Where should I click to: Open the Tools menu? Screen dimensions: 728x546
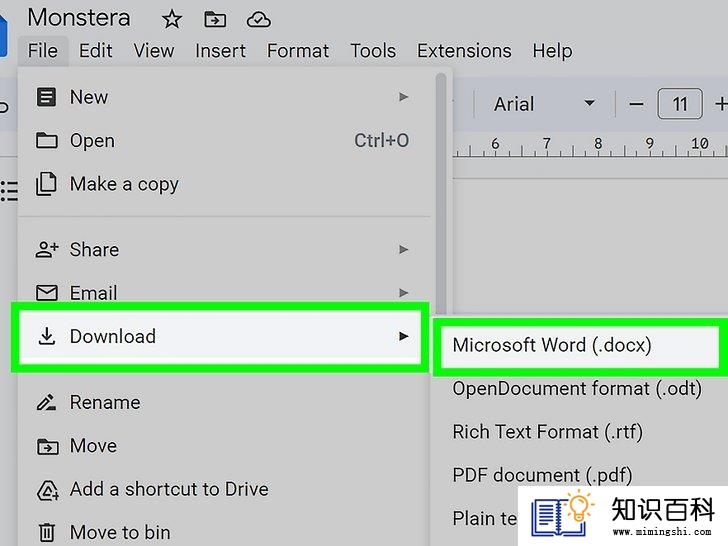(x=373, y=51)
